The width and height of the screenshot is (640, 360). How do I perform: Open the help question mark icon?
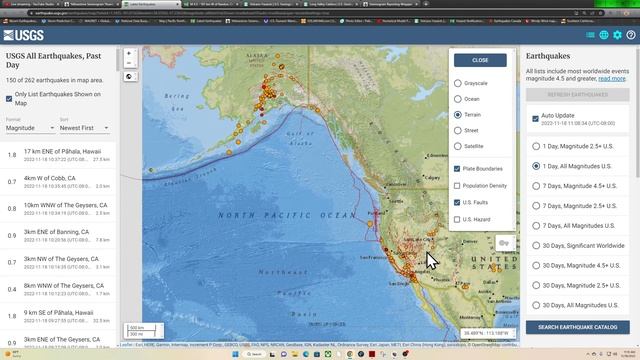click(631, 35)
